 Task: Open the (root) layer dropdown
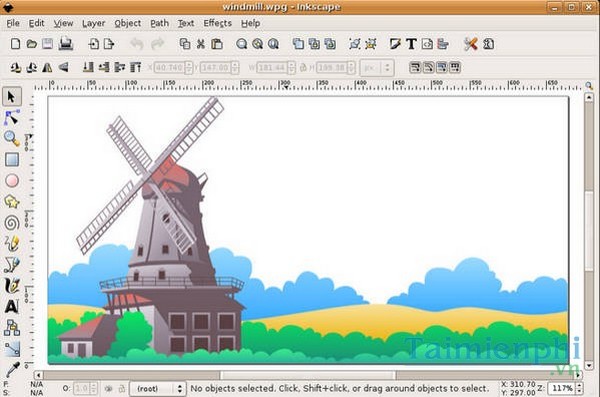pyautogui.click(x=158, y=389)
